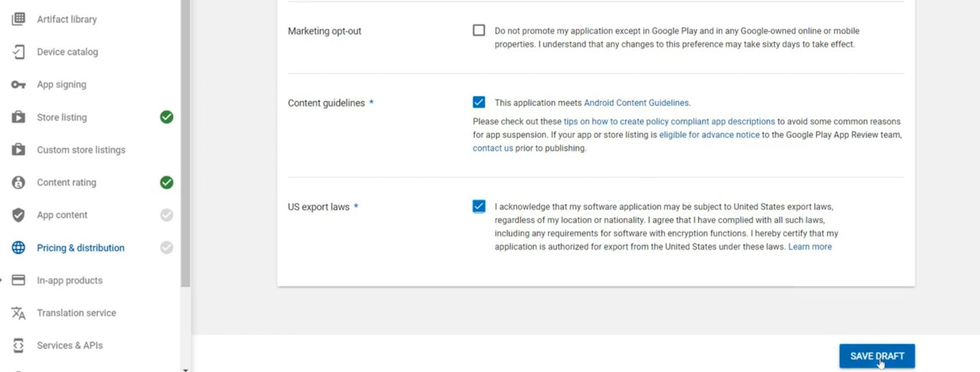Image resolution: width=980 pixels, height=372 pixels.
Task: Open the eligible for advance notice link
Action: (709, 135)
